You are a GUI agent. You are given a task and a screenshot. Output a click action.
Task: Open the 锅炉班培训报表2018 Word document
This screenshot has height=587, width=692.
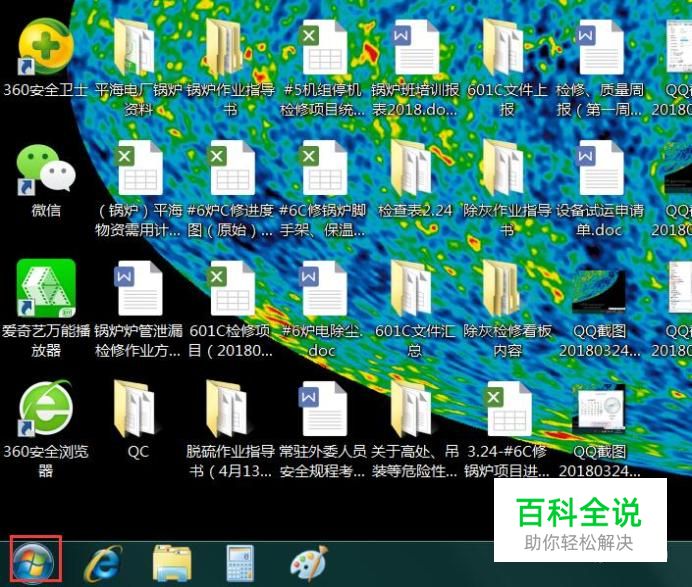415,48
